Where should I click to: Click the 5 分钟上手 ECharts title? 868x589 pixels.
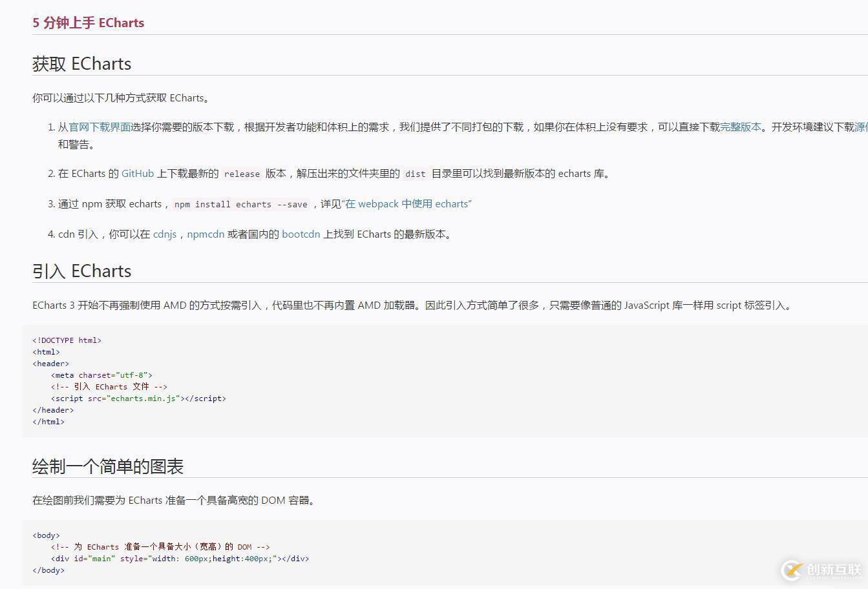89,23
